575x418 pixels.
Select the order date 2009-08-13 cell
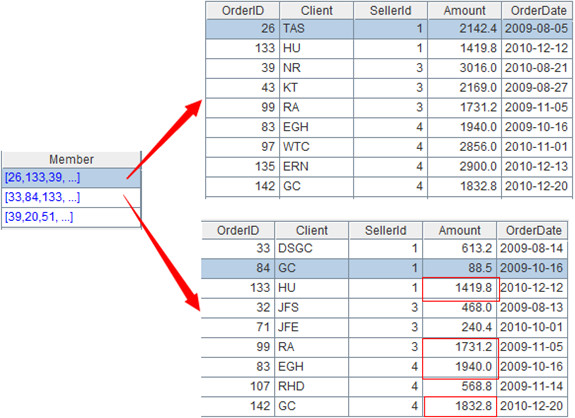pos(533,308)
